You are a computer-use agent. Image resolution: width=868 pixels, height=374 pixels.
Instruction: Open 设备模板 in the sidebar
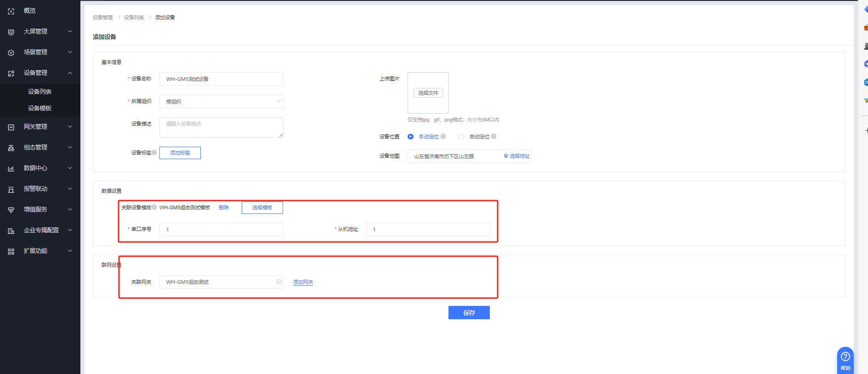click(40, 108)
